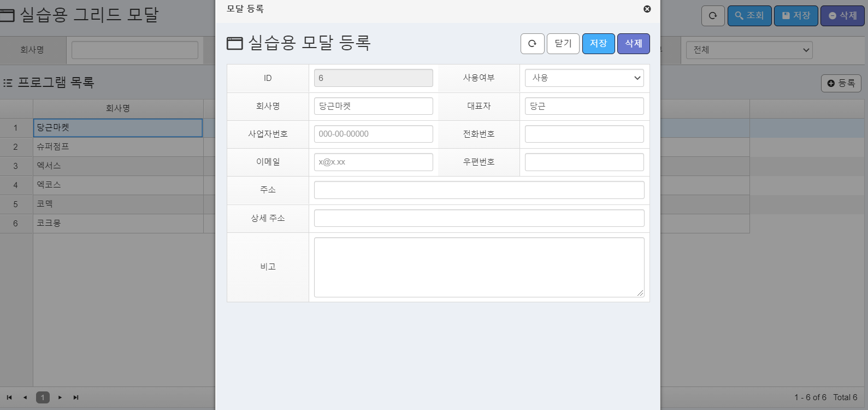Click the 이메일 input field
Viewport: 868px width, 410px height.
click(373, 162)
